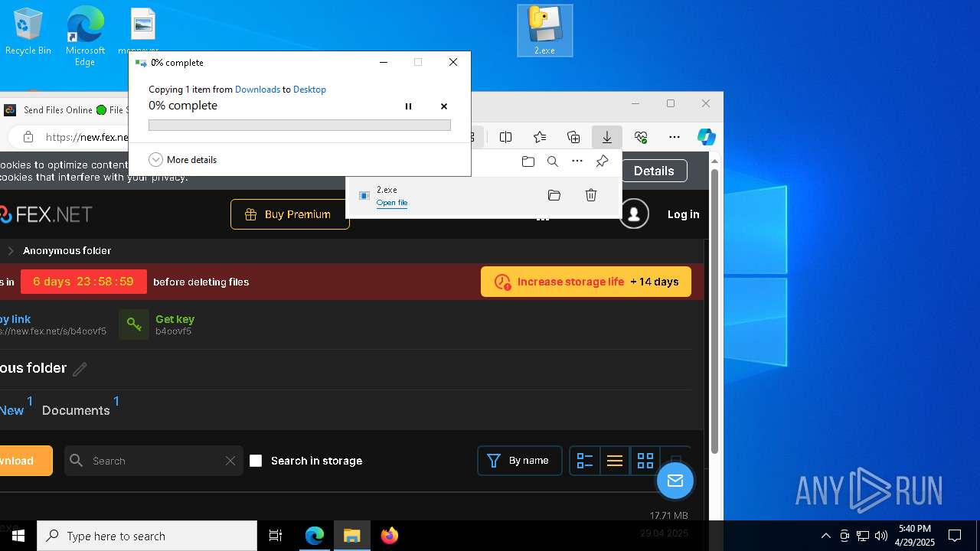The height and width of the screenshot is (551, 980).
Task: Select the Microsoft Edge desktop shortcut
Action: [x=85, y=36]
